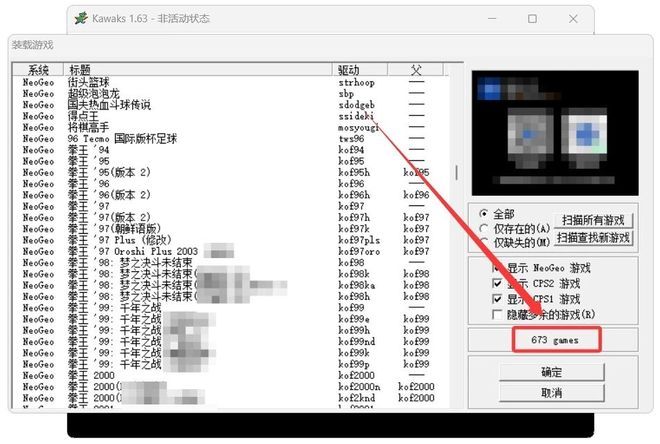
Task: Click driver name kof2knd in list
Action: tap(357, 398)
